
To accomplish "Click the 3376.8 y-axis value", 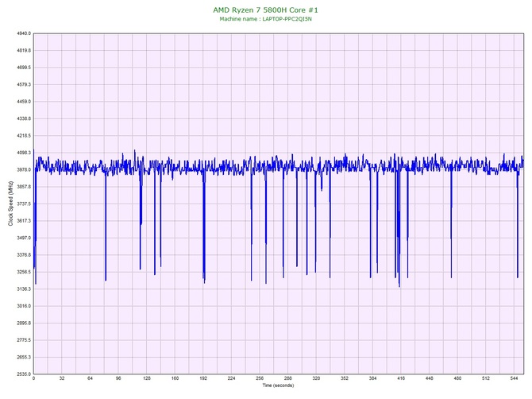I will coord(24,255).
